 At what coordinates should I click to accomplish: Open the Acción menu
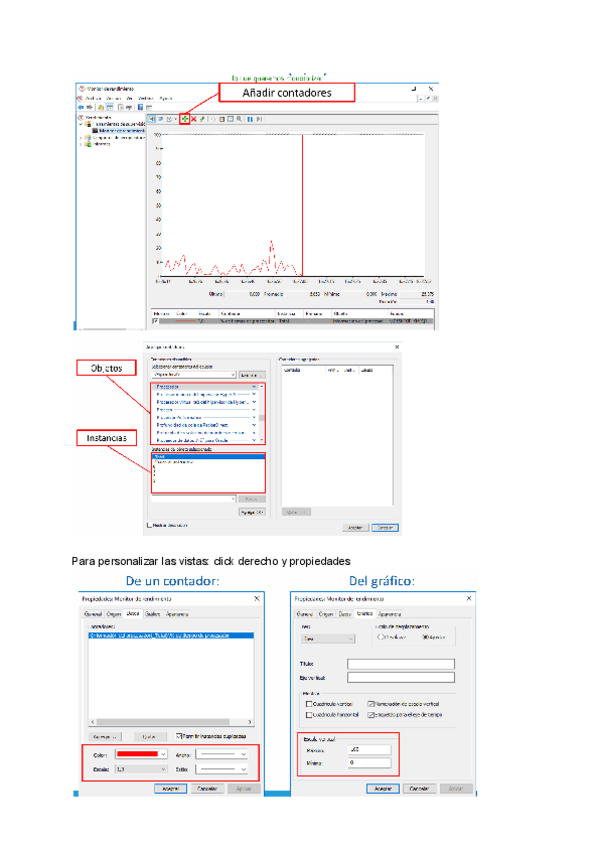[114, 98]
